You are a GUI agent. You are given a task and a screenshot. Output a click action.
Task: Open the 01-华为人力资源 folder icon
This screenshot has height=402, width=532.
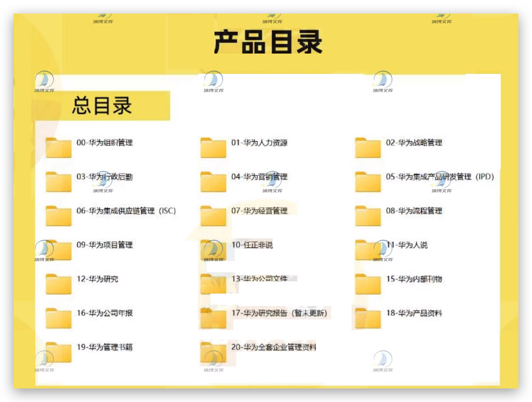213,148
